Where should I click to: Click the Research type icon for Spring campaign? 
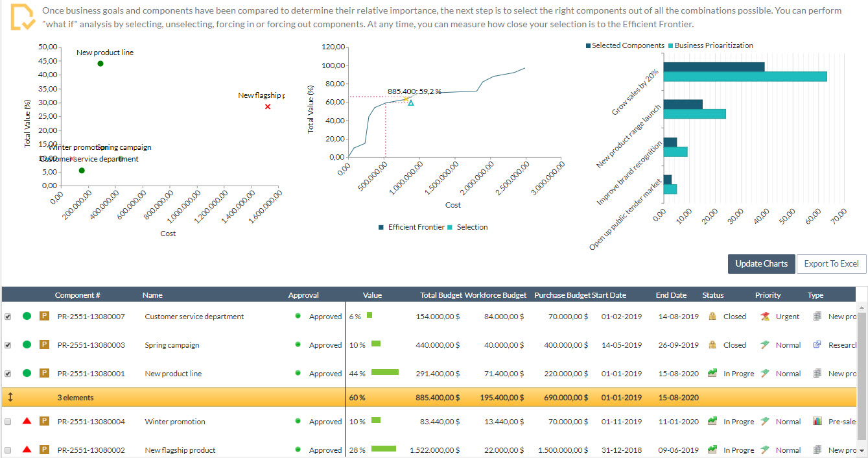tap(817, 345)
